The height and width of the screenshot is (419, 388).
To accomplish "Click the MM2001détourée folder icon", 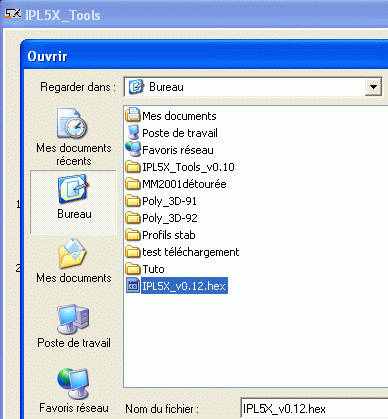I will pos(133,183).
